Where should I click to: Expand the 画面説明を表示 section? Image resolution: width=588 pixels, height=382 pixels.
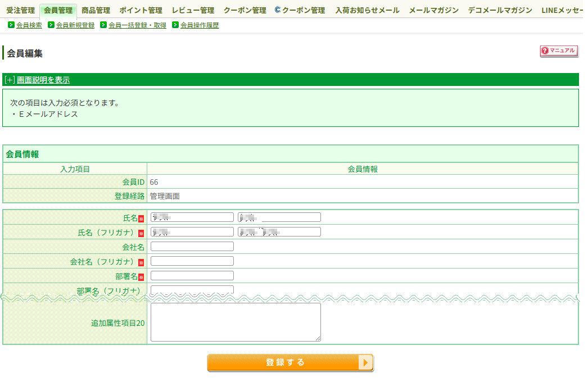[42, 79]
